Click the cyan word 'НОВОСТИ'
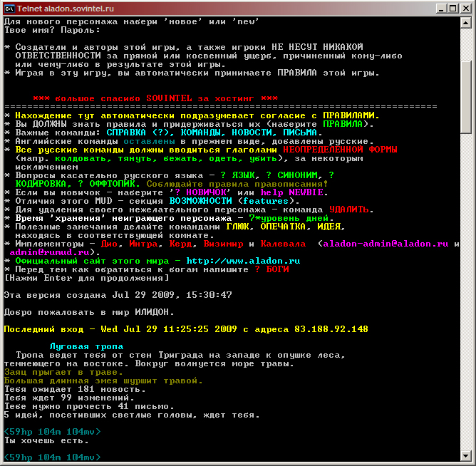The image size is (476, 466). tap(252, 133)
